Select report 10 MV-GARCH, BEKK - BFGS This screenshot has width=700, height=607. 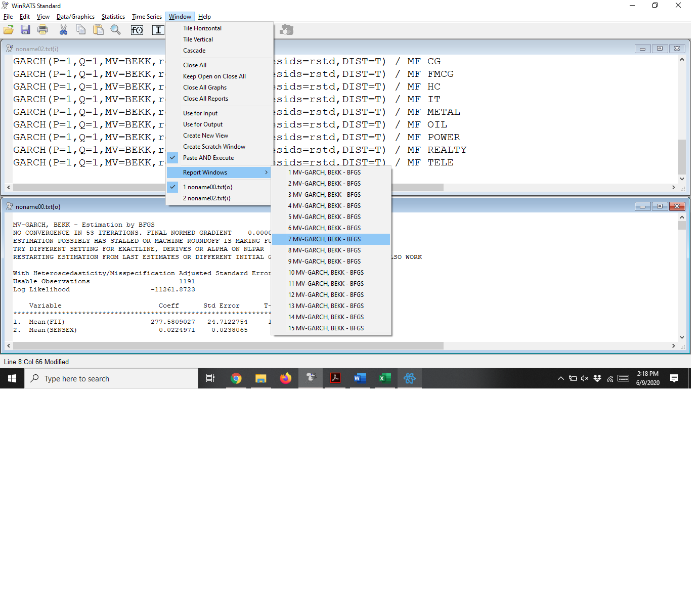tap(326, 273)
